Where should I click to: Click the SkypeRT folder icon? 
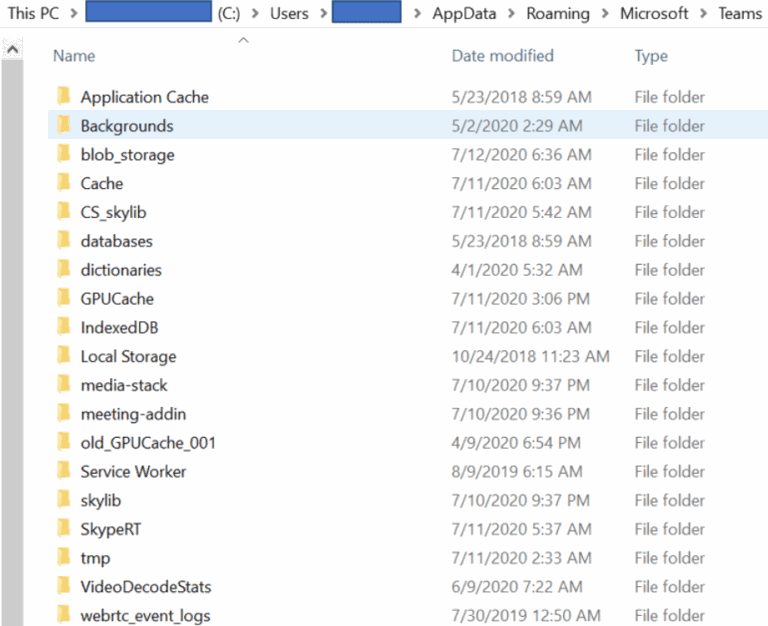coord(64,529)
